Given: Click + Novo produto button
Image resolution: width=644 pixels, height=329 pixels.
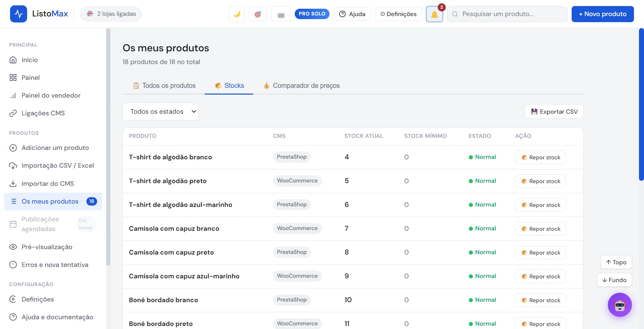Looking at the screenshot, I should pos(602,14).
